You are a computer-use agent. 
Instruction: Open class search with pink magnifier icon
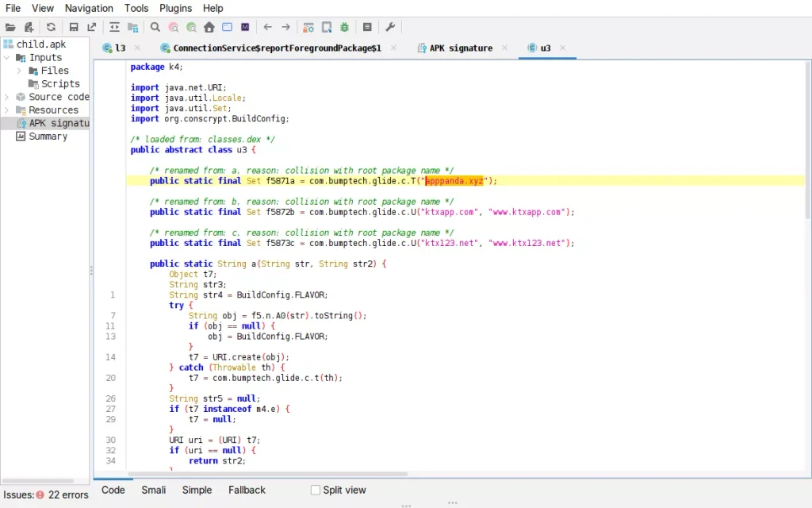[x=174, y=27]
